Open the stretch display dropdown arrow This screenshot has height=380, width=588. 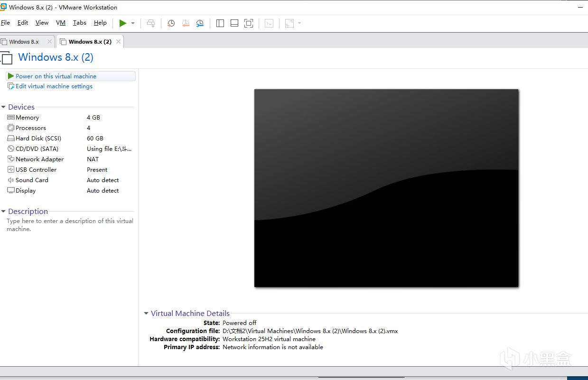pyautogui.click(x=299, y=23)
